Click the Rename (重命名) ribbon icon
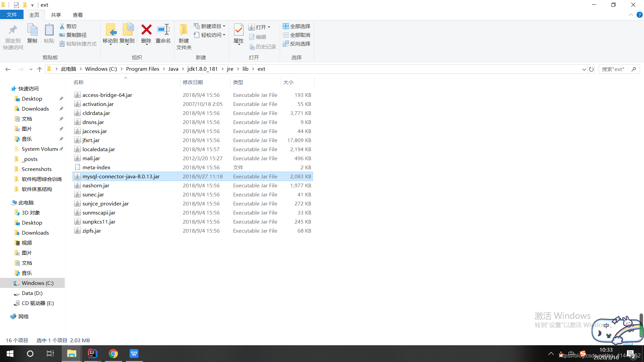This screenshot has height=362, width=644. point(163,30)
